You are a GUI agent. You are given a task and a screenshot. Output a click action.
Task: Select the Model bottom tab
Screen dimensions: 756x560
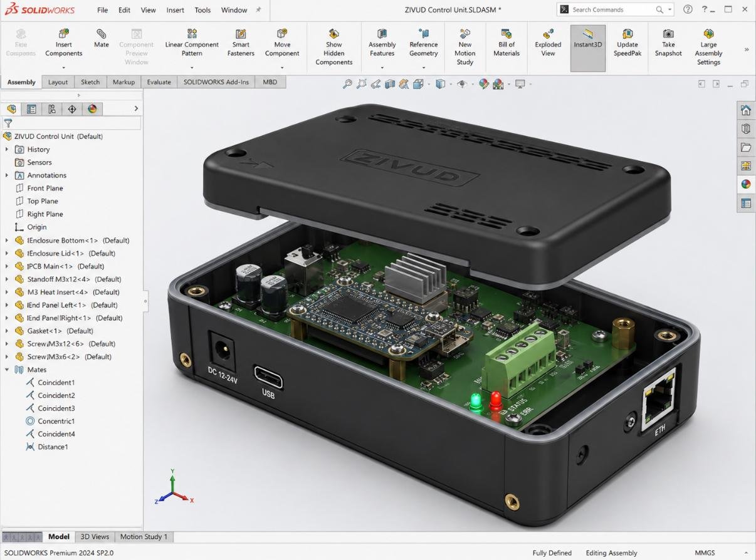(x=59, y=537)
